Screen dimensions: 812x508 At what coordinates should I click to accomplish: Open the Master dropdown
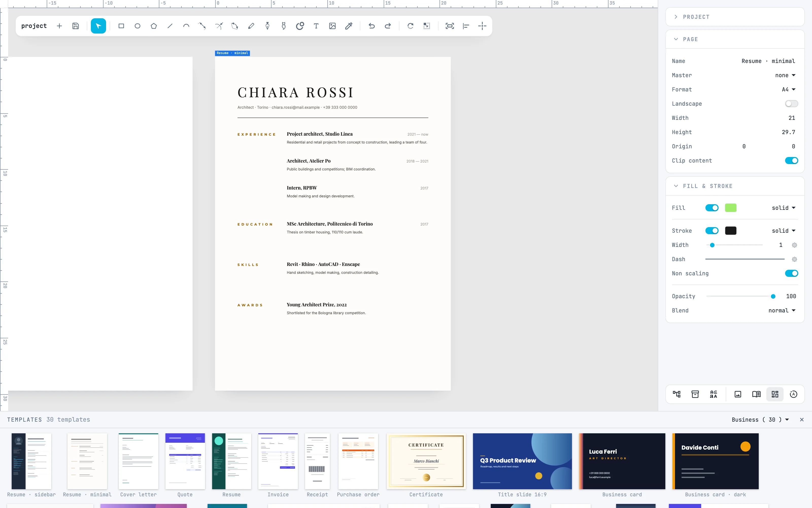coord(785,75)
